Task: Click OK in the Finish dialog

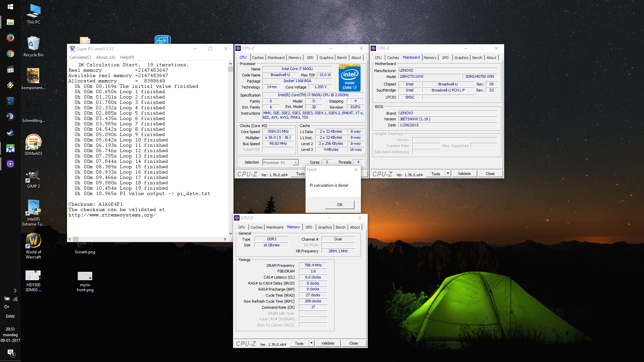Action: pos(339,204)
